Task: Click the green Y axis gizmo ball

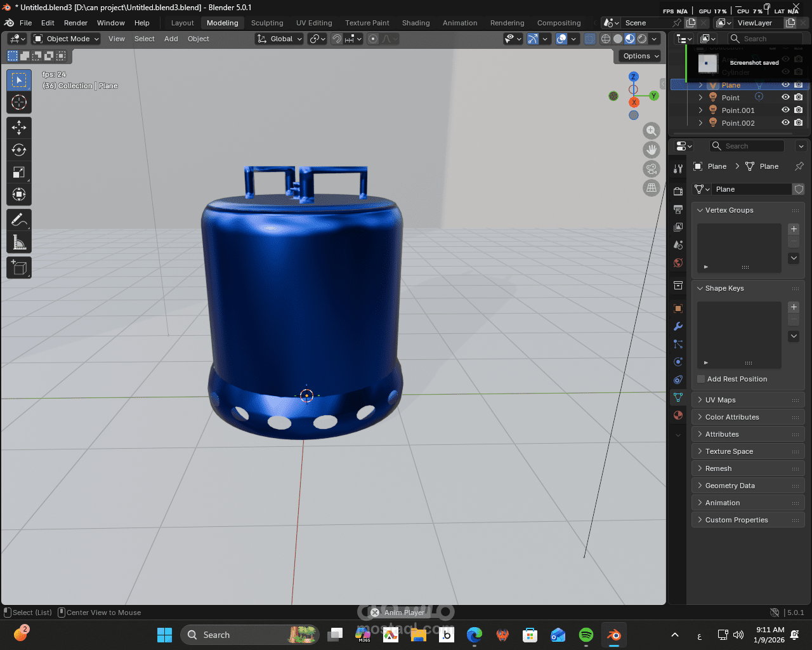Action: pyautogui.click(x=653, y=96)
